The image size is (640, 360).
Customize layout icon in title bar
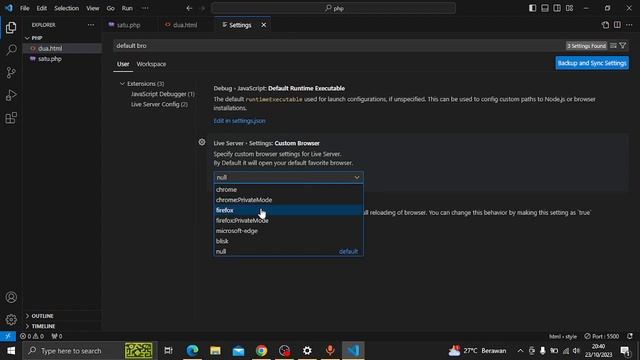[569, 8]
